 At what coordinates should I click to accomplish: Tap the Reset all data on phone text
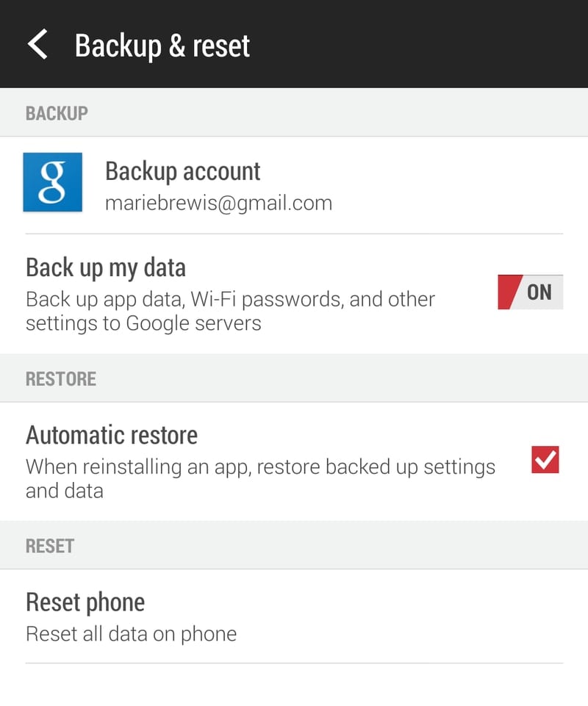click(x=131, y=633)
